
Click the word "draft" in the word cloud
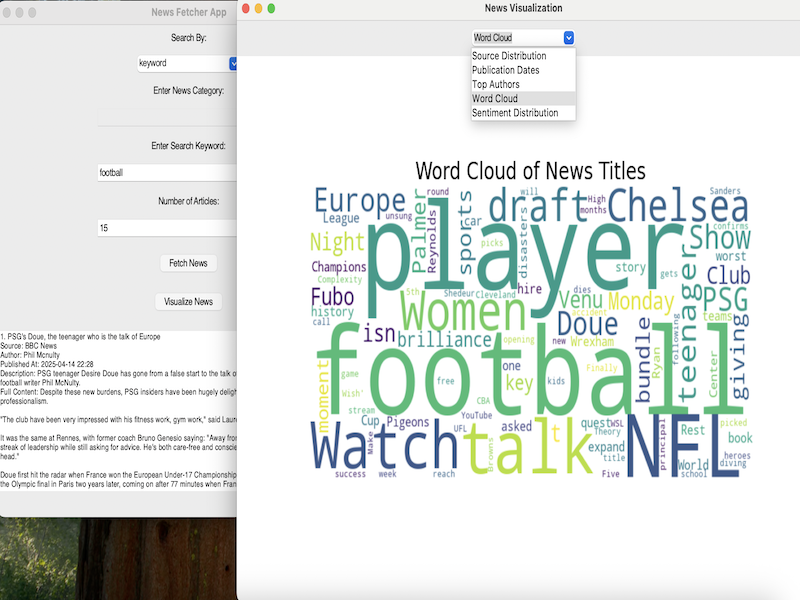538,205
